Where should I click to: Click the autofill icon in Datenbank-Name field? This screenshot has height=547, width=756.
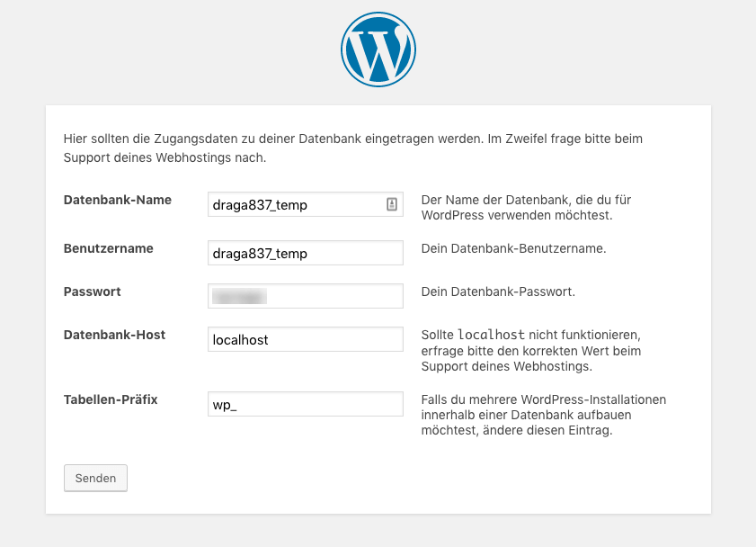click(392, 204)
